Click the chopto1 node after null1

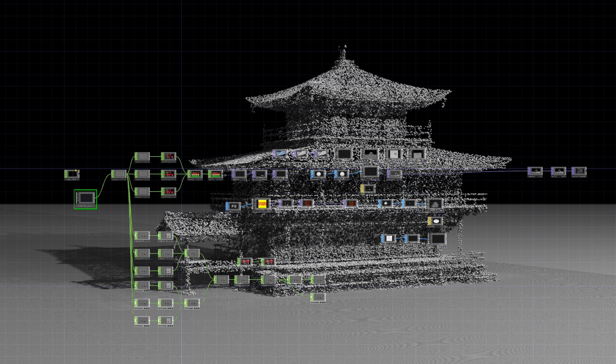point(239,174)
